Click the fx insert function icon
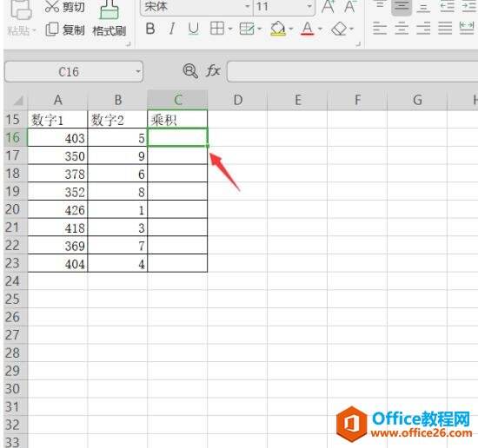 [x=213, y=71]
